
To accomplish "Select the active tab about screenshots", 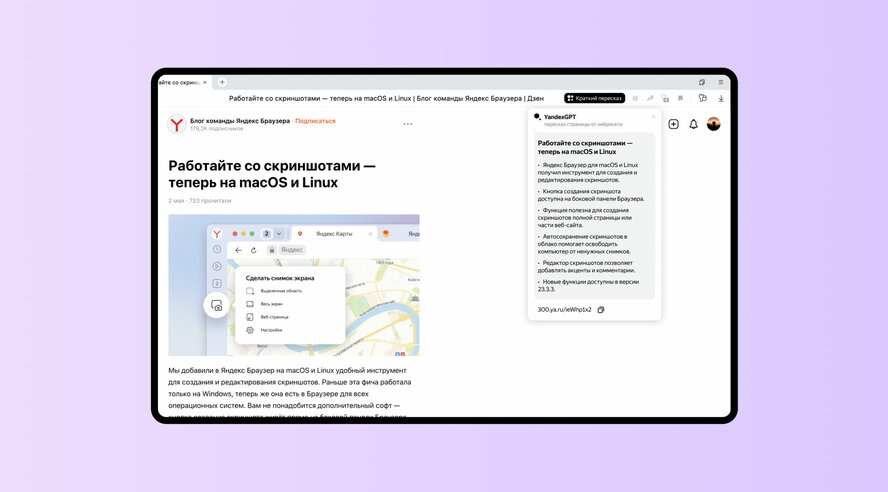I will (183, 82).
